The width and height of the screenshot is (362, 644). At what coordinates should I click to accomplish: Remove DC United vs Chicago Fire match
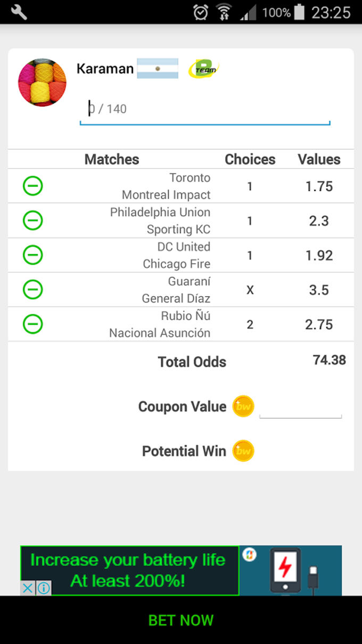(32, 255)
